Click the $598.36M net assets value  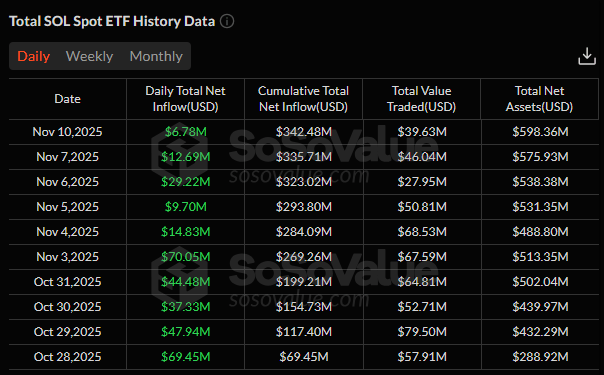point(540,132)
